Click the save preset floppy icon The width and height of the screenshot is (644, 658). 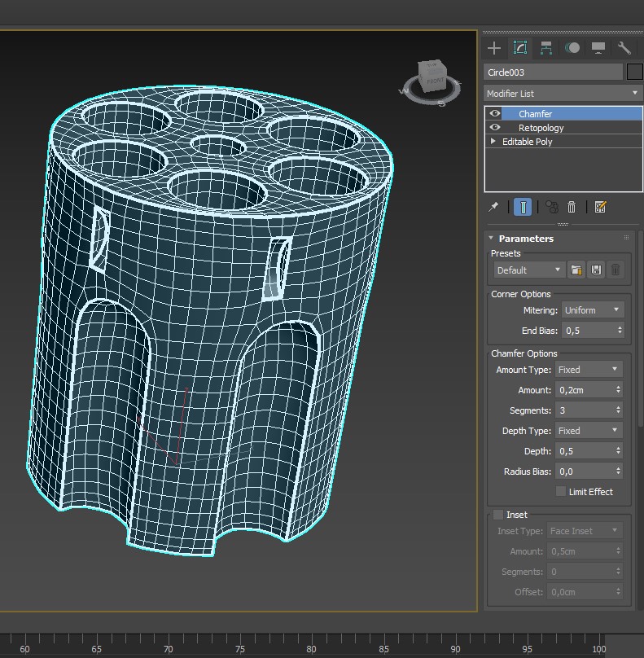pyautogui.click(x=596, y=270)
